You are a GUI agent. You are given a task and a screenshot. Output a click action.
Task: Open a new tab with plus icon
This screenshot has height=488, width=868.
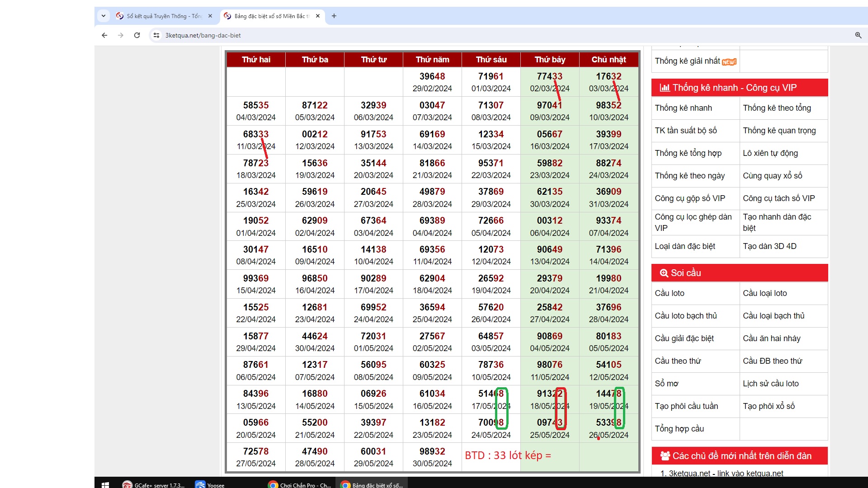pyautogui.click(x=334, y=16)
